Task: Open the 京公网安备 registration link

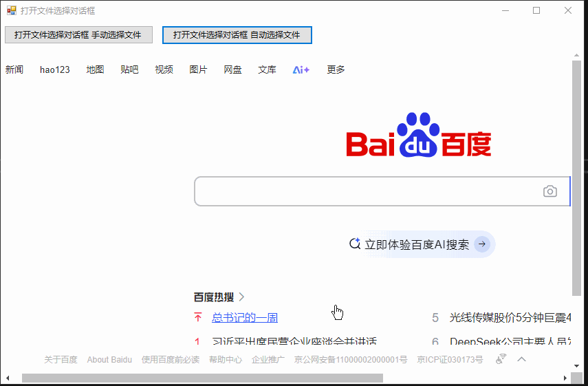Action: [351, 359]
